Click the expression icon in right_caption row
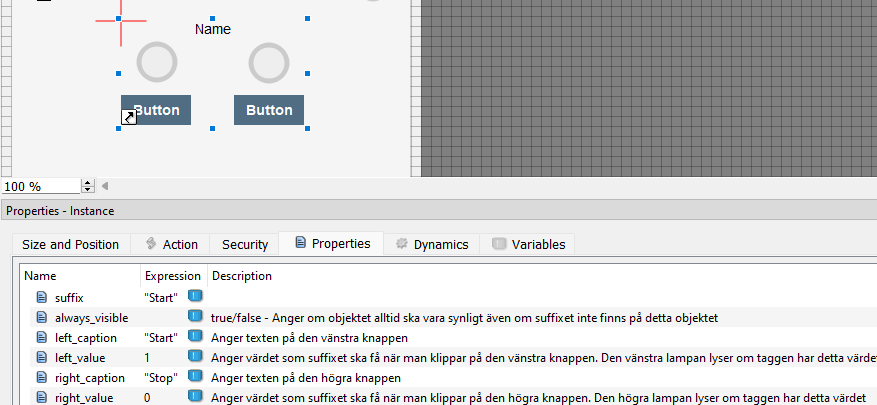The width and height of the screenshot is (877, 405). (x=195, y=377)
